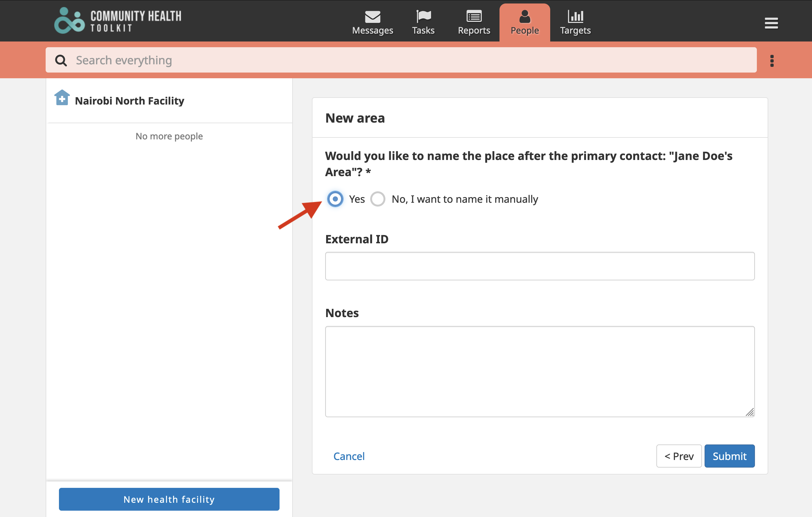Click the Nairobi North Facility house icon
The image size is (812, 517).
[62, 98]
